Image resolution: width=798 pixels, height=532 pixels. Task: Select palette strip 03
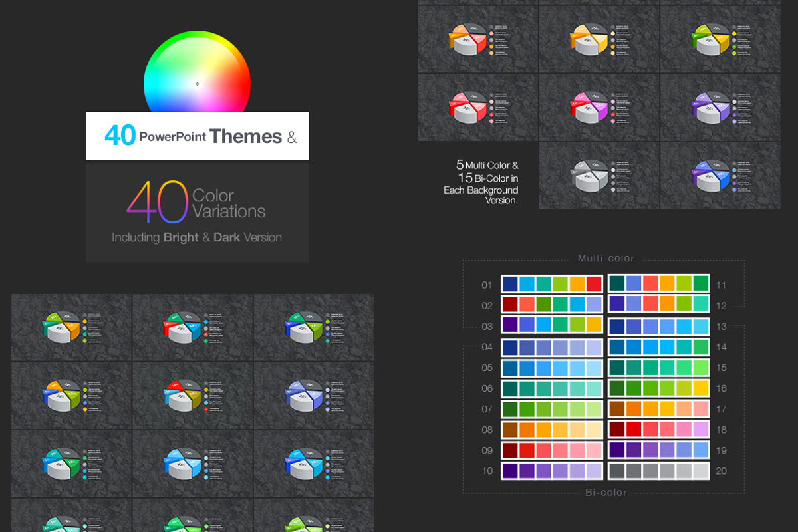click(552, 326)
